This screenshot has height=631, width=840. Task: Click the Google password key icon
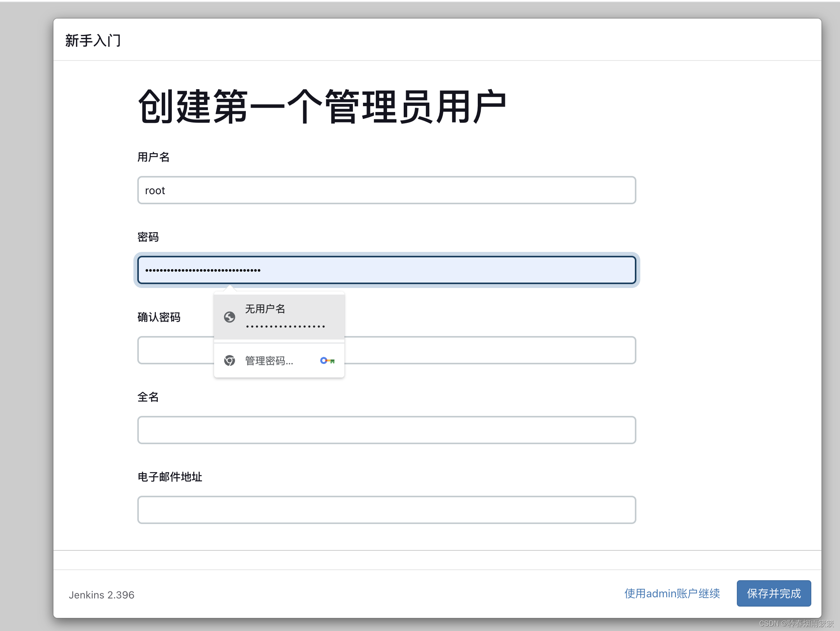pyautogui.click(x=327, y=361)
